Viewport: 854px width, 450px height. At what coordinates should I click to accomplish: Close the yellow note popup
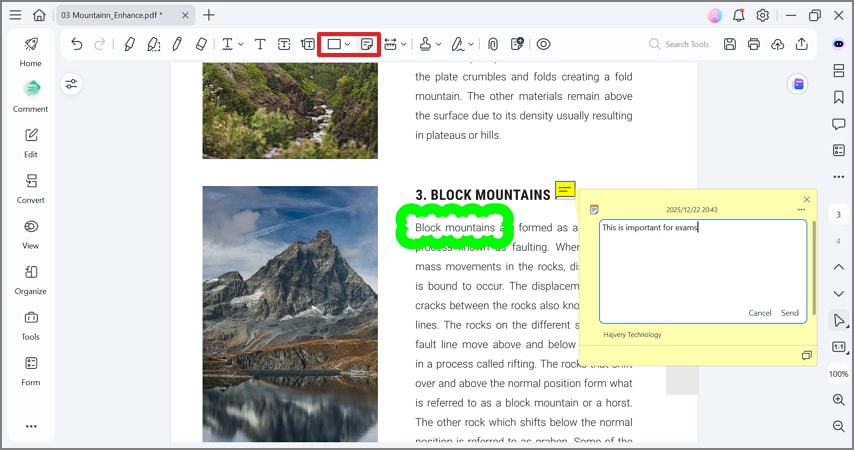tap(807, 199)
